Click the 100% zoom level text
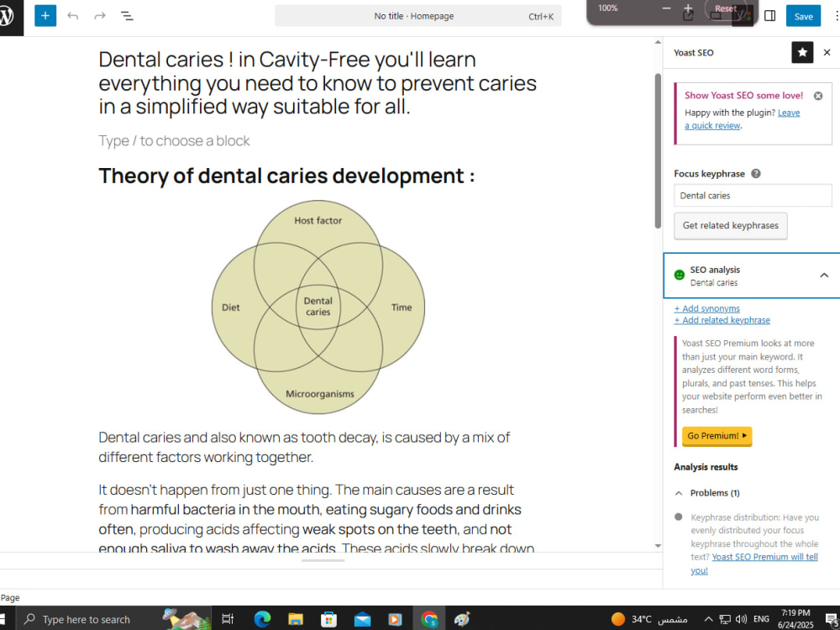Screen dimensions: 840x630 coord(608,8)
